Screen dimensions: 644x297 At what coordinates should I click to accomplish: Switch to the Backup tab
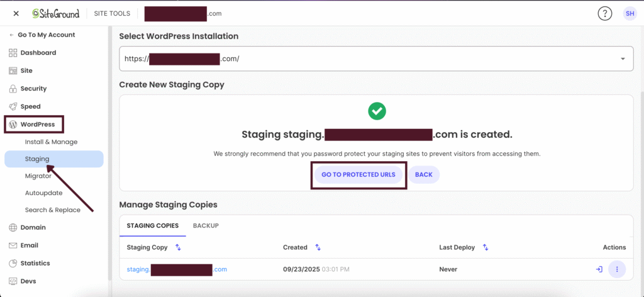click(x=206, y=225)
